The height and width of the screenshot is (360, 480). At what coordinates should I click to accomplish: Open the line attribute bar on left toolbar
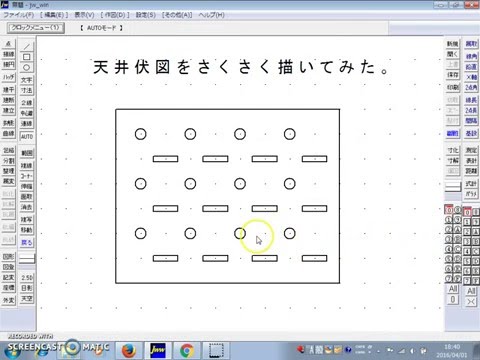pos(27,258)
